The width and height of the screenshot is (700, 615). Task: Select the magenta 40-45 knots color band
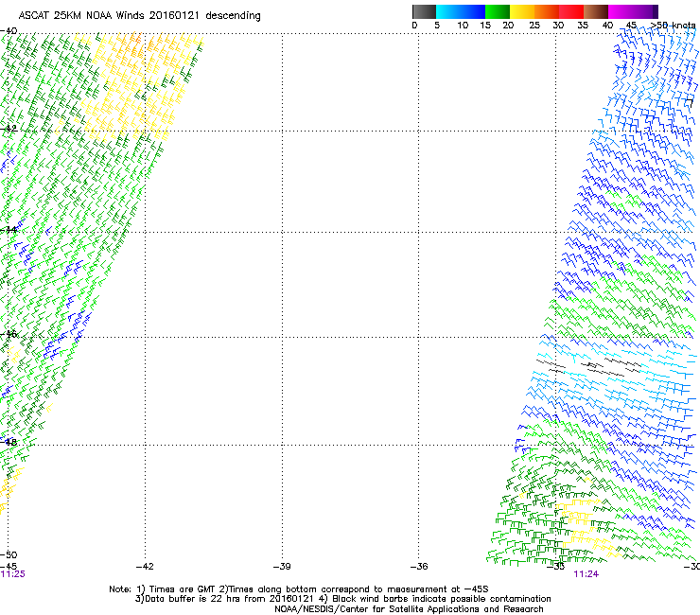[621, 11]
